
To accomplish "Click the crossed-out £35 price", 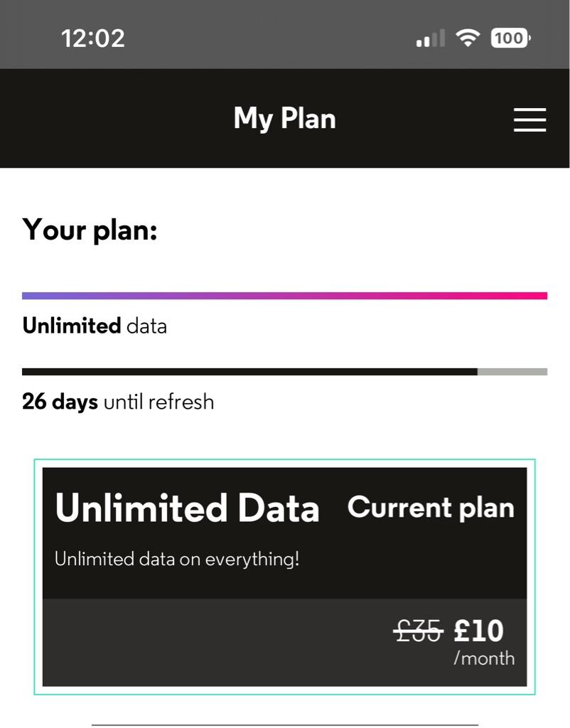I will (x=418, y=631).
